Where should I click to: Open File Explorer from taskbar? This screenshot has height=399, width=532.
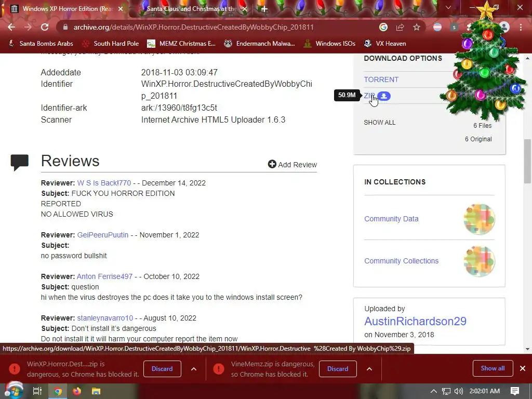(96, 392)
